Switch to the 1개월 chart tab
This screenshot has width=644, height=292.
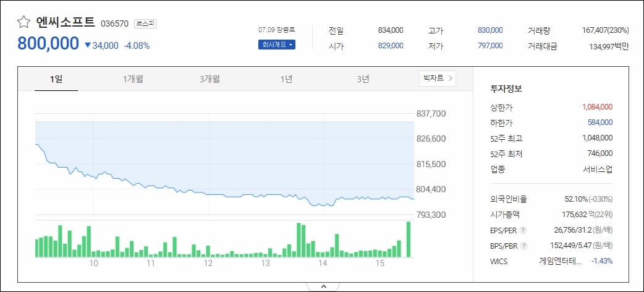(133, 79)
